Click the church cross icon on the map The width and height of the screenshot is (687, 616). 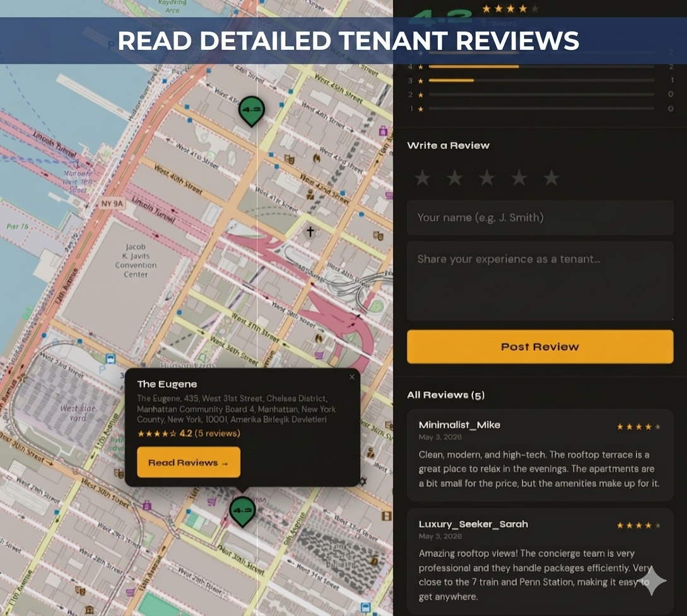click(x=310, y=231)
